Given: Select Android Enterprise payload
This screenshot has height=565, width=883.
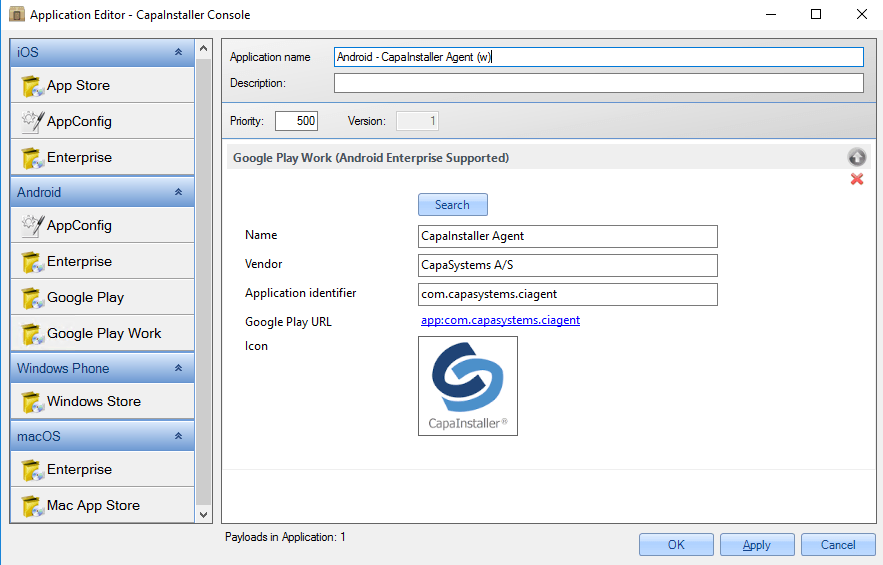Looking at the screenshot, I should point(102,261).
